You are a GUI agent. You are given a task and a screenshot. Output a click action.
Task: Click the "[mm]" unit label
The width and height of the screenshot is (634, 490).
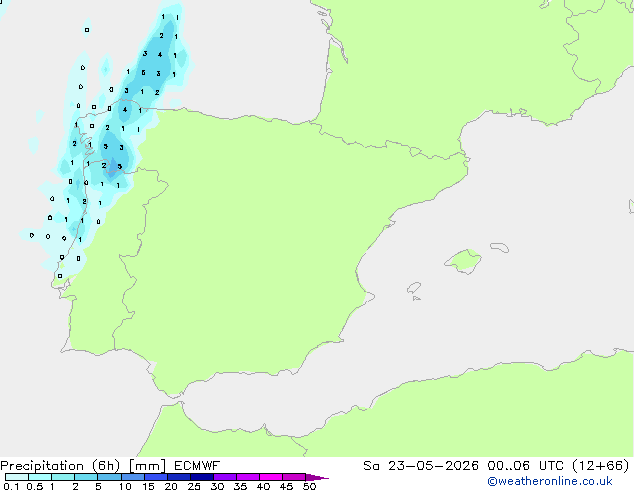pos(147,466)
